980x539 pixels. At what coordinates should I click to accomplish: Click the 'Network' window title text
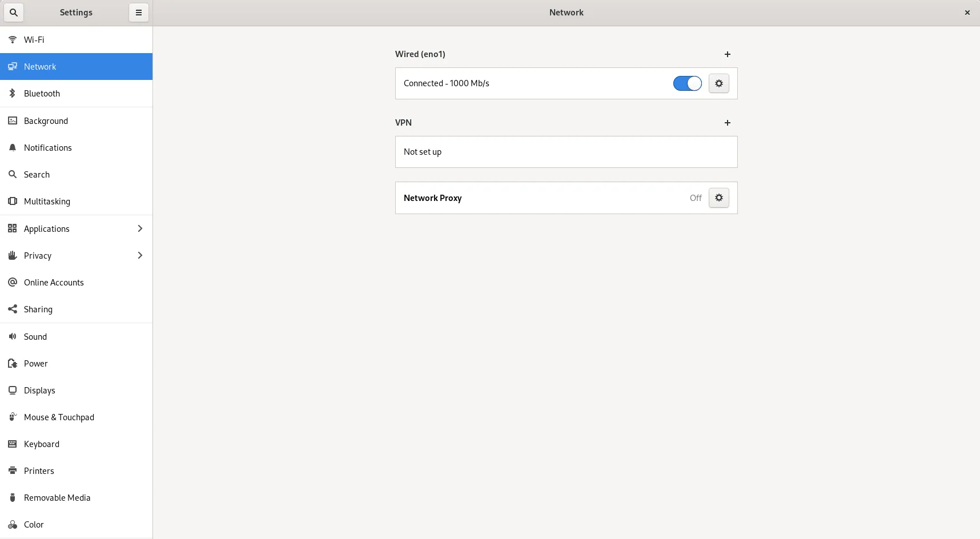tap(567, 13)
